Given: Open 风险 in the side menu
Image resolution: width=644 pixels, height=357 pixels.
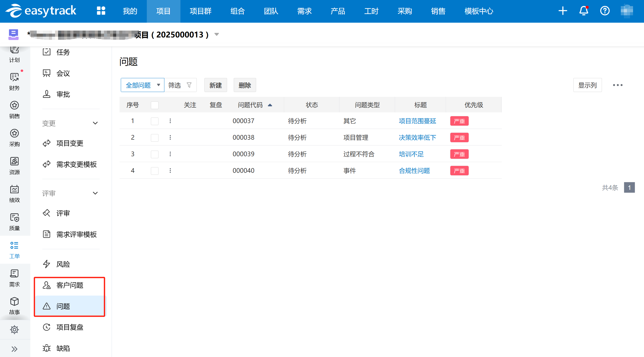Looking at the screenshot, I should tap(63, 264).
